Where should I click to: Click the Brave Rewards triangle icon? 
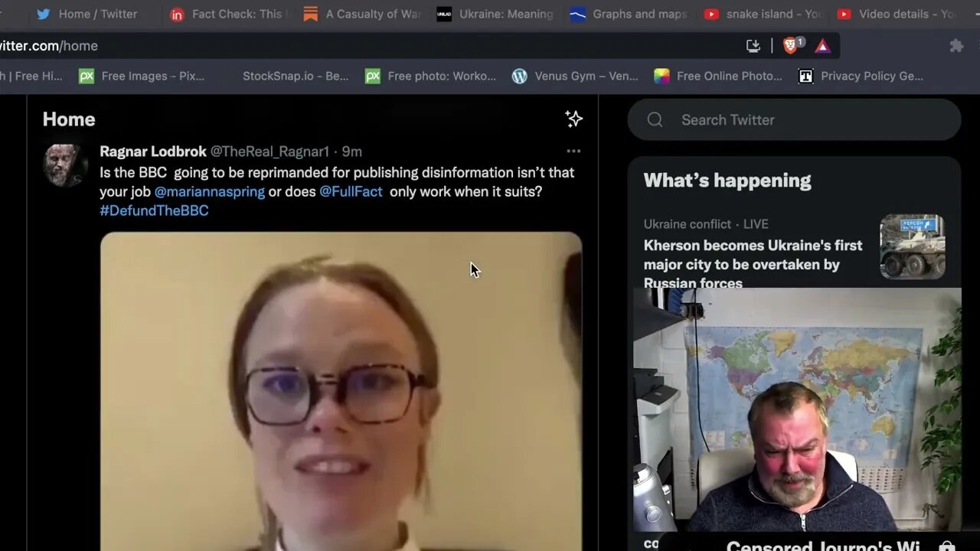[x=822, y=46]
